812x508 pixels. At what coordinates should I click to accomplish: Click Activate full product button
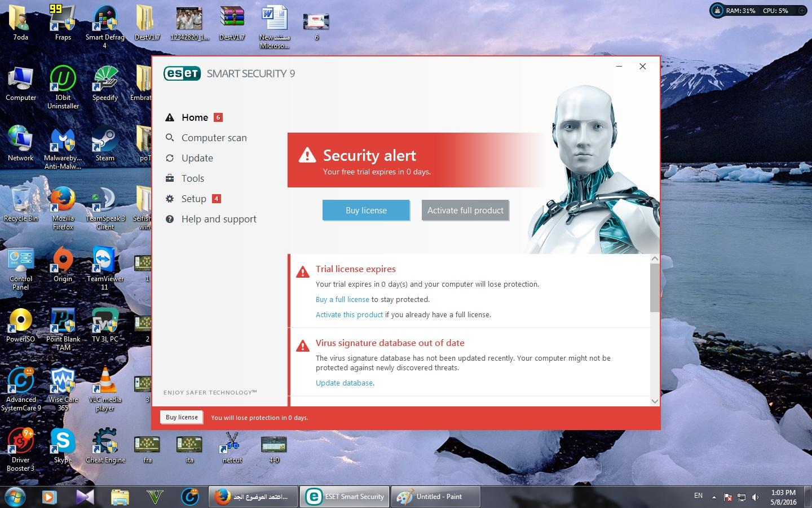[x=465, y=210]
